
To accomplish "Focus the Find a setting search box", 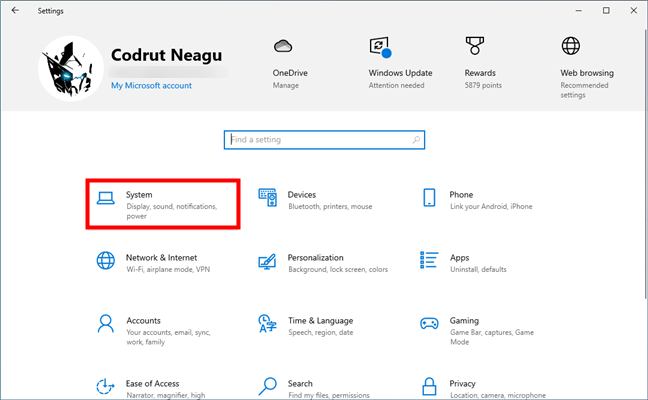I will (324, 140).
